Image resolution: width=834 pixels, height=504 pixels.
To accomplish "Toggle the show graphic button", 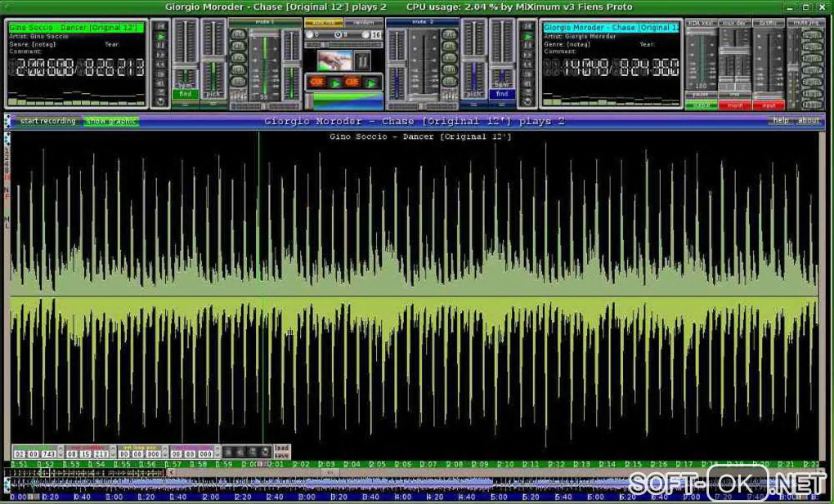I will pyautogui.click(x=111, y=121).
